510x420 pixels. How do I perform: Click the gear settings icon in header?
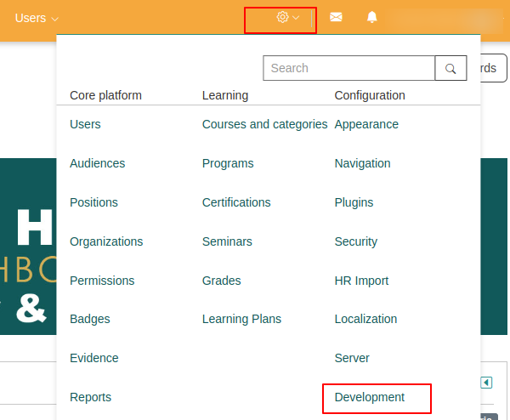283,18
